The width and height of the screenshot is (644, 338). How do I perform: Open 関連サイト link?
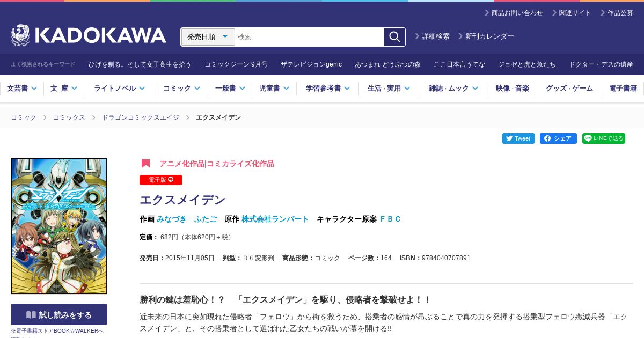(x=571, y=13)
